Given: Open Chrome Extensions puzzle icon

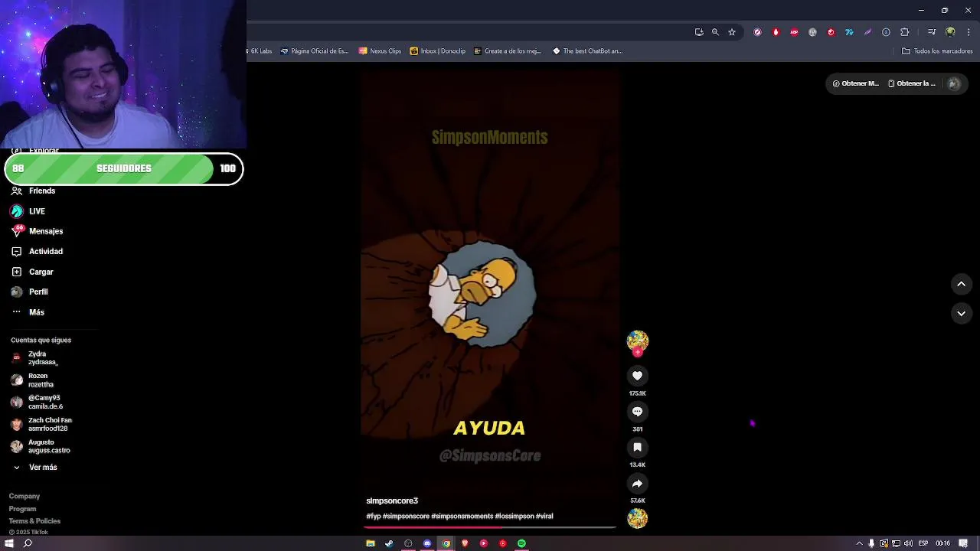Looking at the screenshot, I should coord(904,32).
